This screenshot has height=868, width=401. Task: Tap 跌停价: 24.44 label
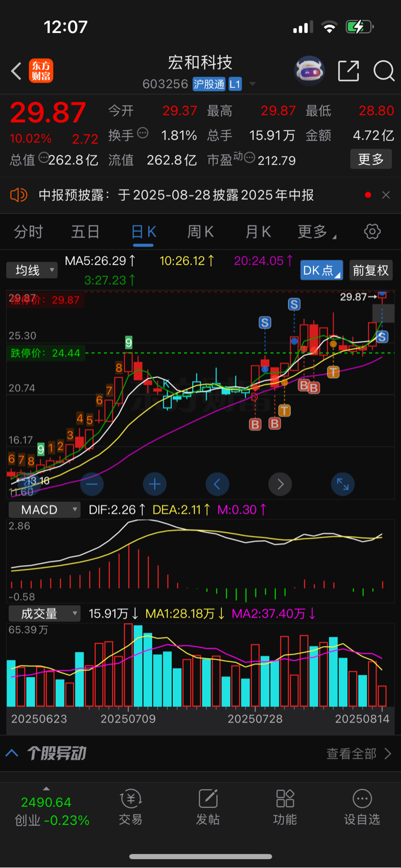(x=45, y=353)
